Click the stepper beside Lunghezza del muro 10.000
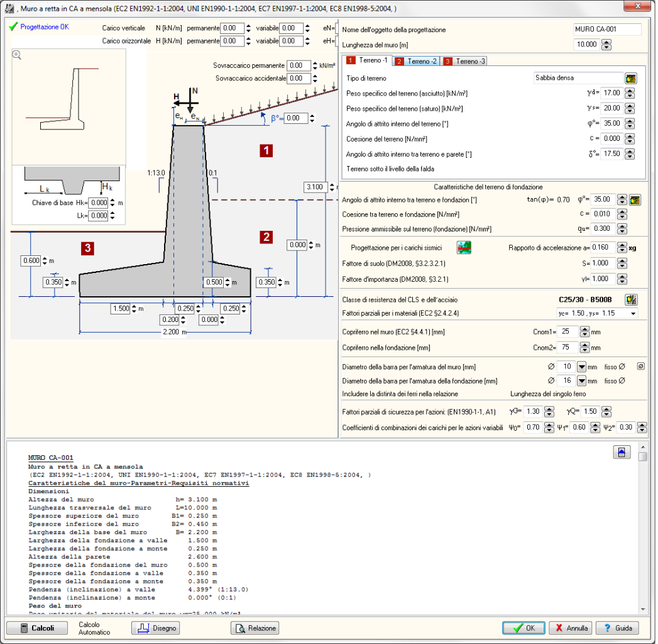Viewport: 658px width, 644px height. click(x=606, y=45)
